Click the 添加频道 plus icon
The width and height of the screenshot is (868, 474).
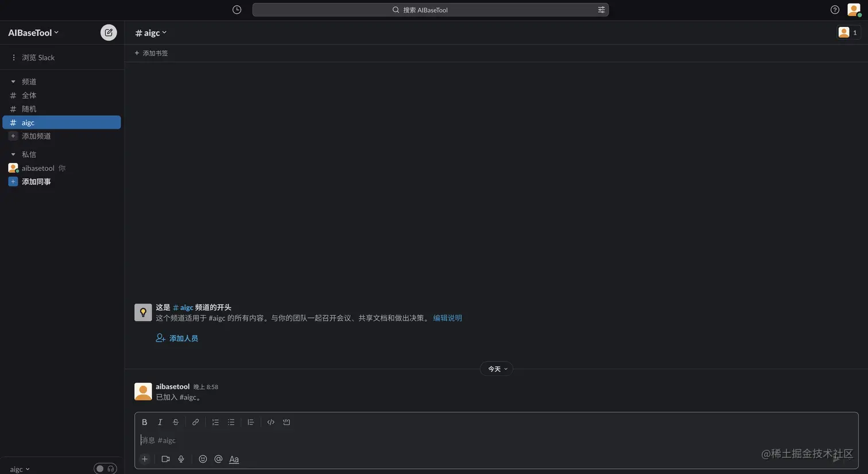[13, 136]
